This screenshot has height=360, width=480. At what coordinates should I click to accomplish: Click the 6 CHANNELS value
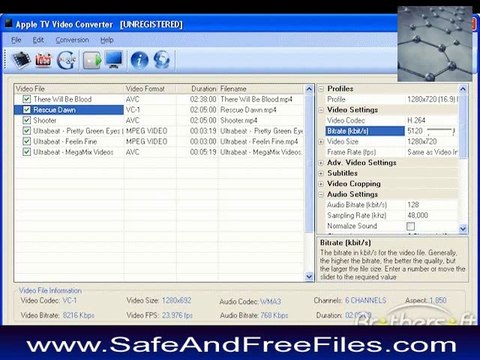[x=366, y=300]
